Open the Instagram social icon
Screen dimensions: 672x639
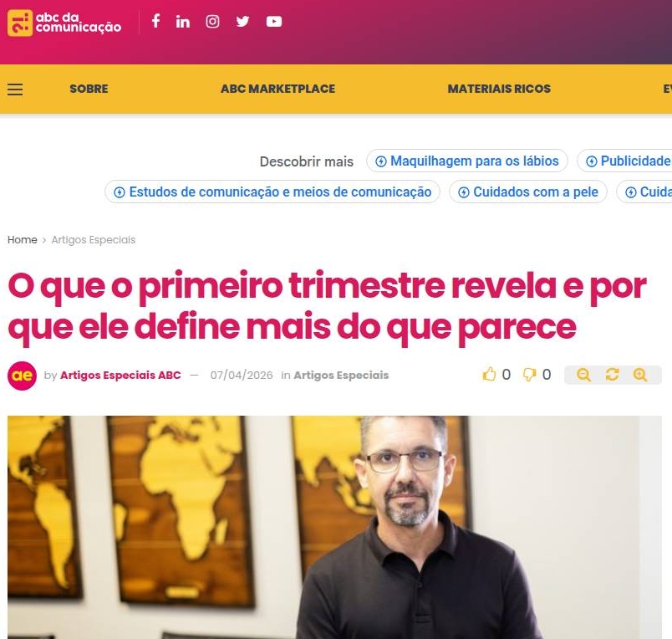pos(212,22)
